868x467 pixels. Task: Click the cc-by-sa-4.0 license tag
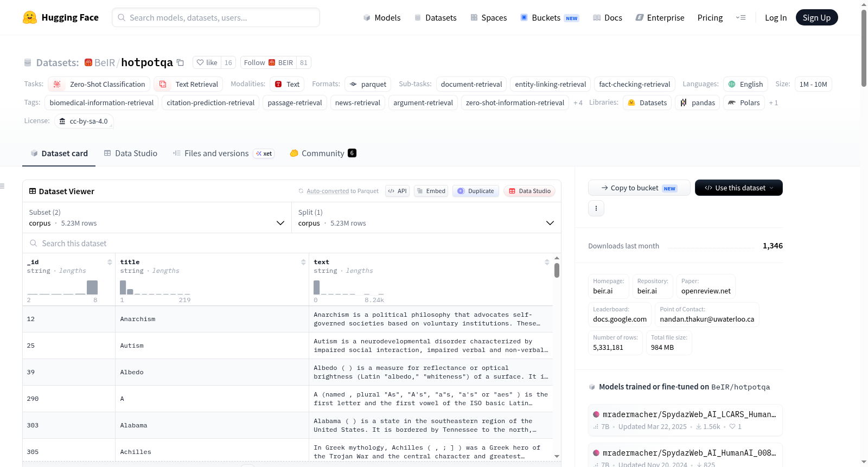84,121
